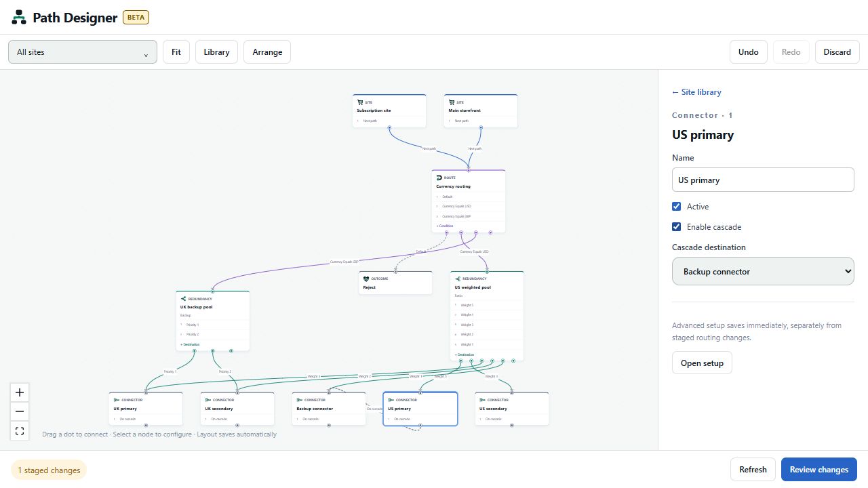Uncheck the Active checkbox

coord(676,207)
